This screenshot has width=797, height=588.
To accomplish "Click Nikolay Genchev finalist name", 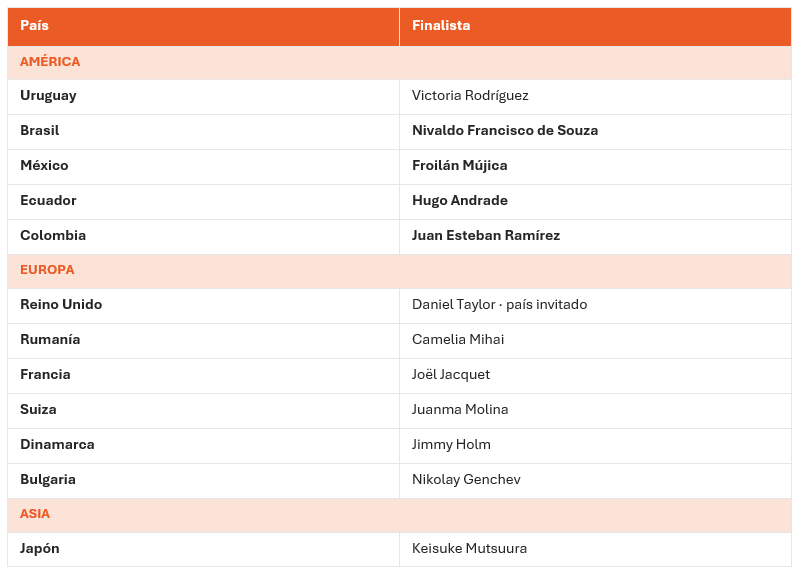I will tap(466, 480).
